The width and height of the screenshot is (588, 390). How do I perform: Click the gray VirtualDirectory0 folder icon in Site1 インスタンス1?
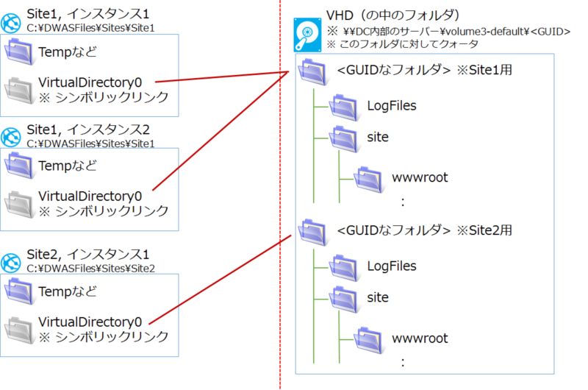pos(19,90)
